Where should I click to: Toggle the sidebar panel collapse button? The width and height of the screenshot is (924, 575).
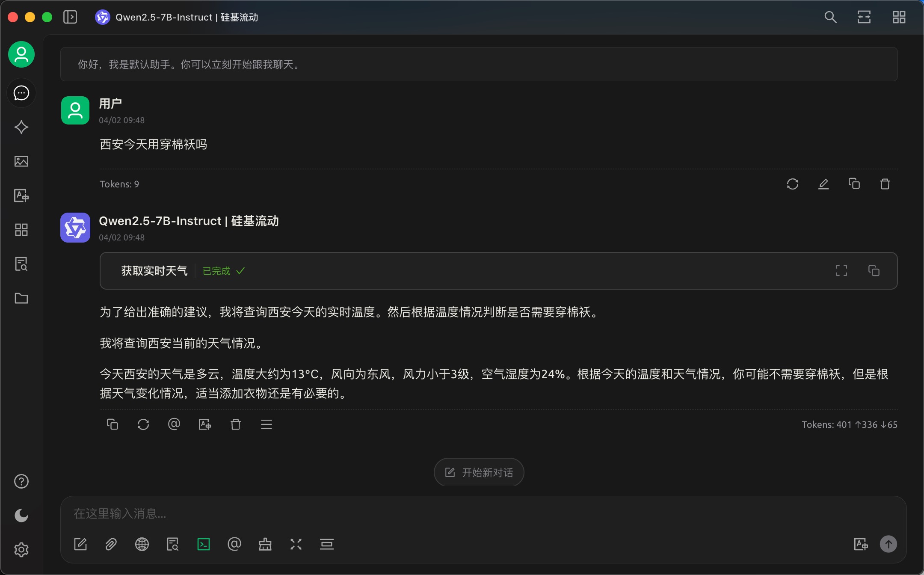(x=70, y=17)
